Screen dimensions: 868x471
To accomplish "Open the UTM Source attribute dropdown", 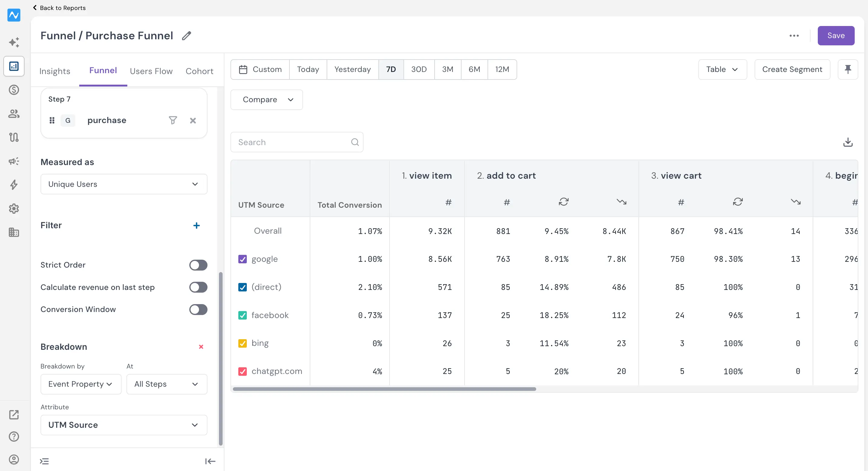I will coord(124,425).
